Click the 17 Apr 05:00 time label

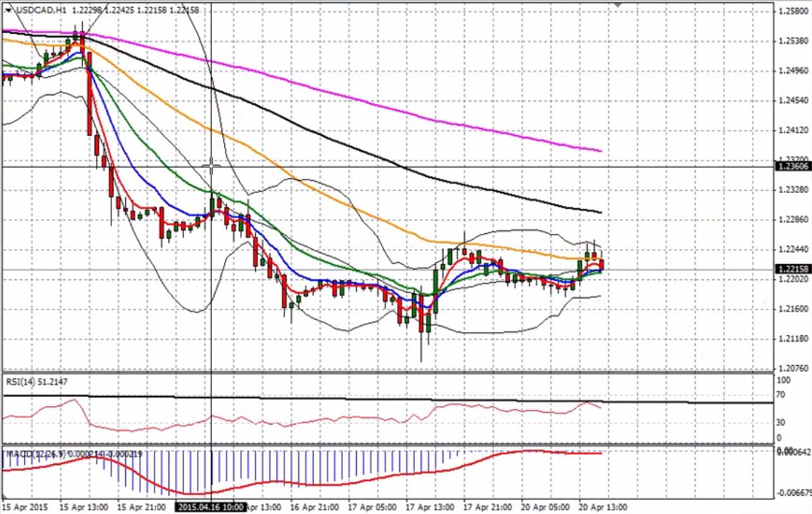click(x=372, y=507)
